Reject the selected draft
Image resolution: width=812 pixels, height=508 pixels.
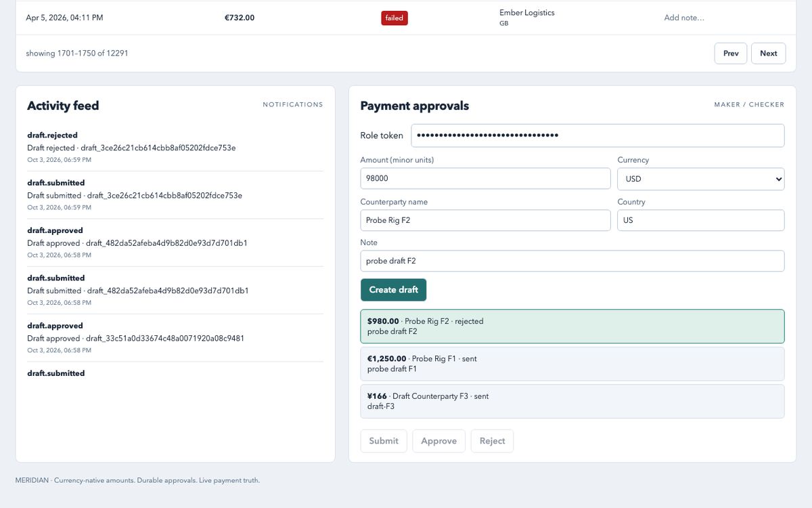tap(493, 441)
